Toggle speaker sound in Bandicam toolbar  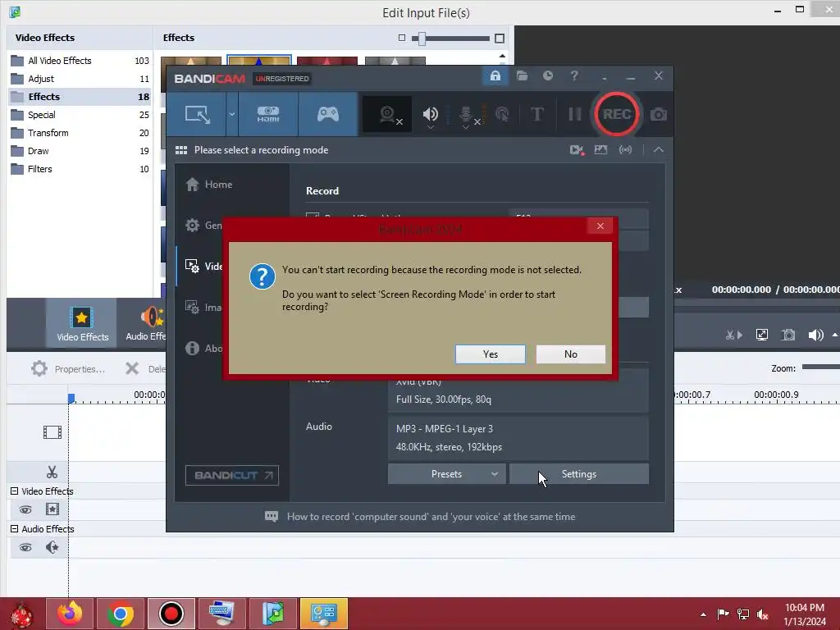tap(430, 114)
